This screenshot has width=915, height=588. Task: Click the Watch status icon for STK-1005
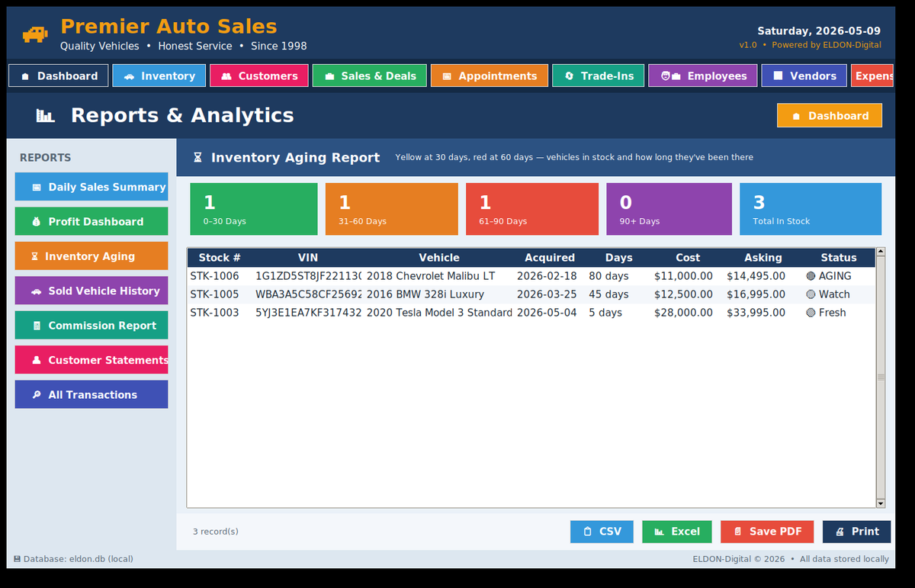(x=811, y=294)
